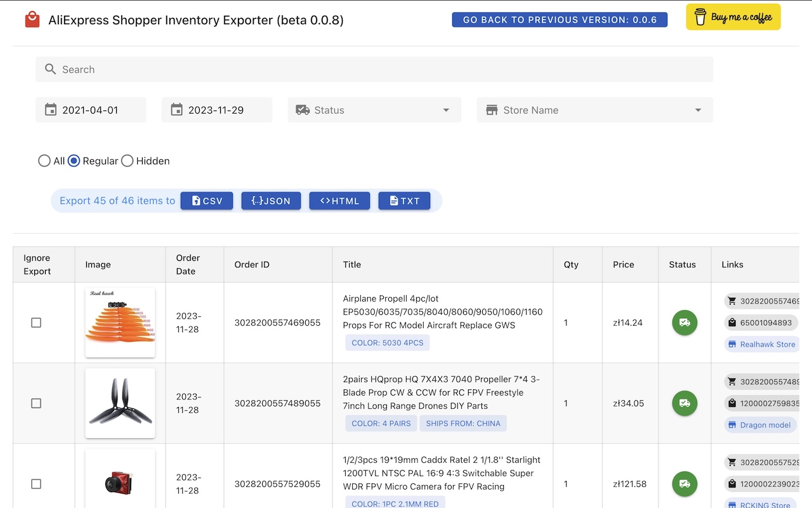
Task: Check the Ignore Export box on first row
Action: click(x=36, y=323)
